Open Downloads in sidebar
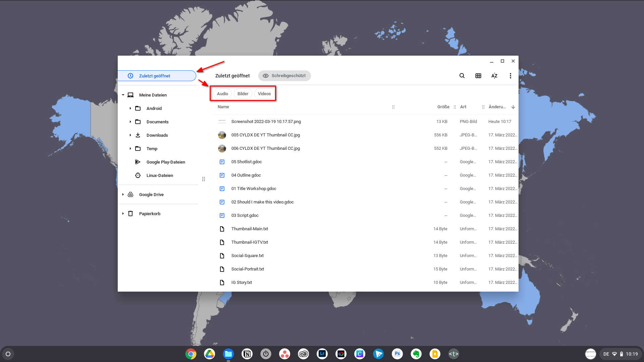Screen dimensions: 644x362 click(x=157, y=135)
